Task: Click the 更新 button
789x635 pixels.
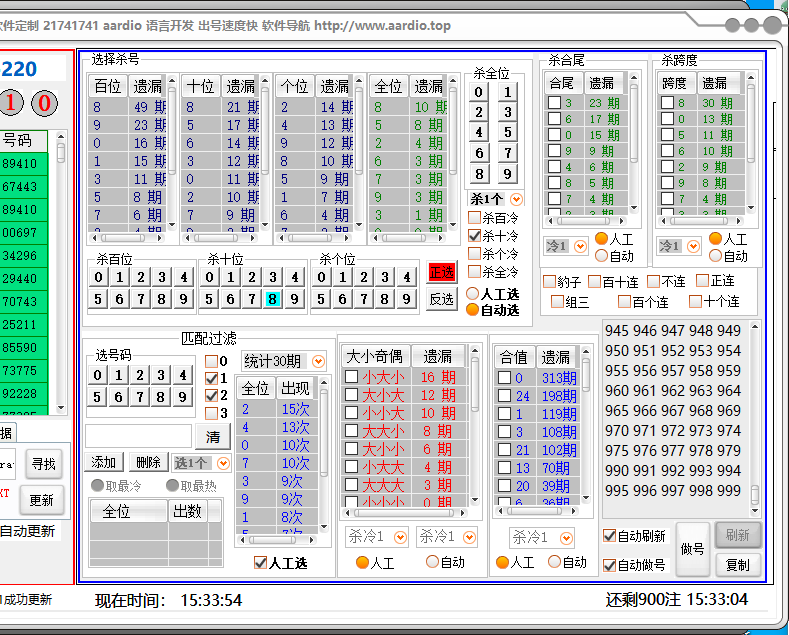Action: click(x=42, y=500)
